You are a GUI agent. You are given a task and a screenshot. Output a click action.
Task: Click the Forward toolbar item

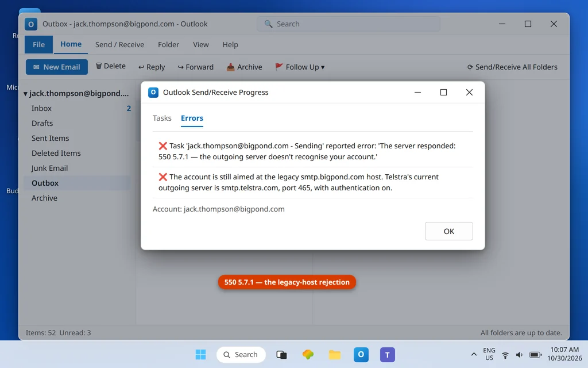[x=195, y=67]
